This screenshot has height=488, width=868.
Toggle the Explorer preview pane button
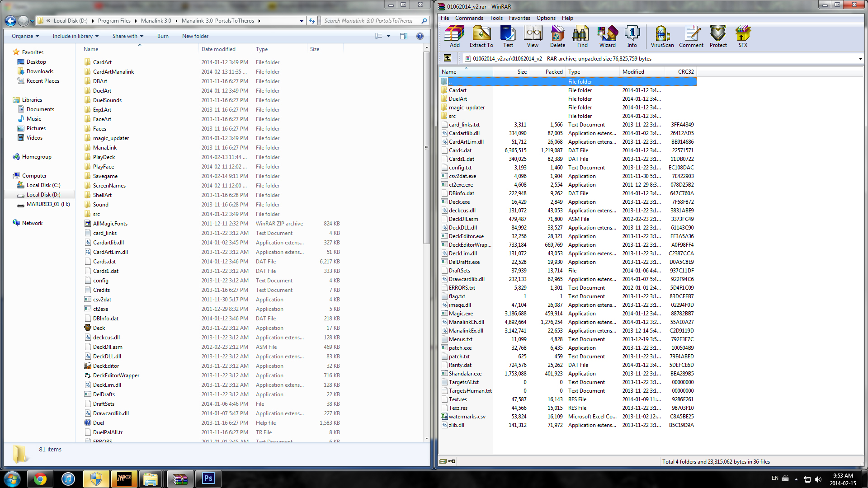(x=404, y=36)
